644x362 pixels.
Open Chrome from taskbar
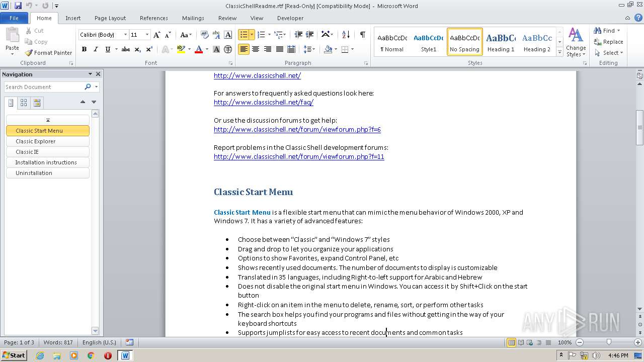tap(91, 355)
